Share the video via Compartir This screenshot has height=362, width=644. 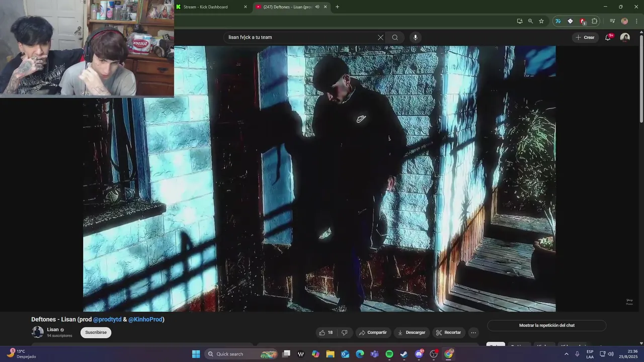coord(373,332)
